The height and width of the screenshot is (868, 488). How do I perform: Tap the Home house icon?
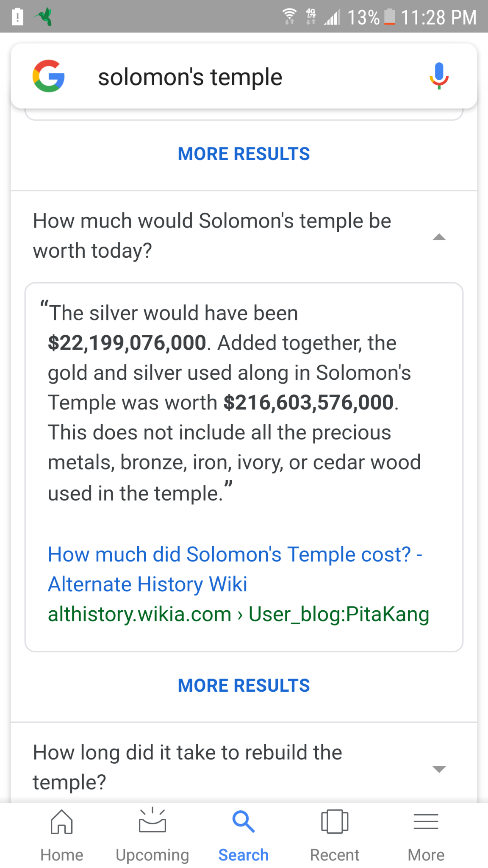[x=62, y=821]
